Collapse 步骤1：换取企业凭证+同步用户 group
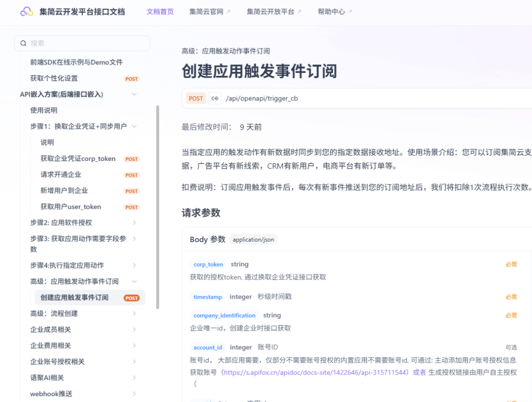The height and width of the screenshot is (402, 532). click(x=134, y=126)
